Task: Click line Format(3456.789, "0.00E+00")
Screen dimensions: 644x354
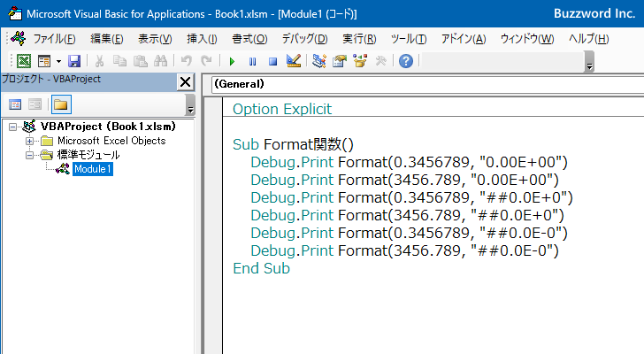Action: [405, 180]
